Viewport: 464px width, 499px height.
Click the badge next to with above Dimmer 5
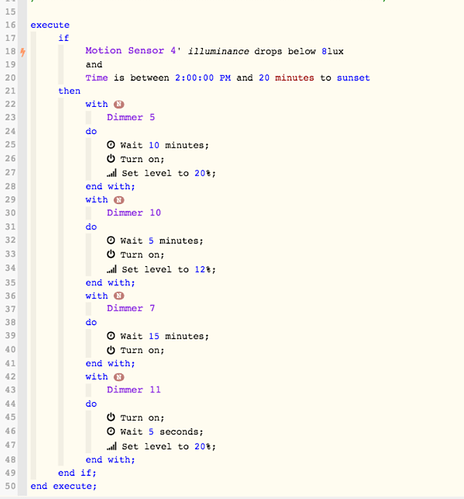point(119,104)
